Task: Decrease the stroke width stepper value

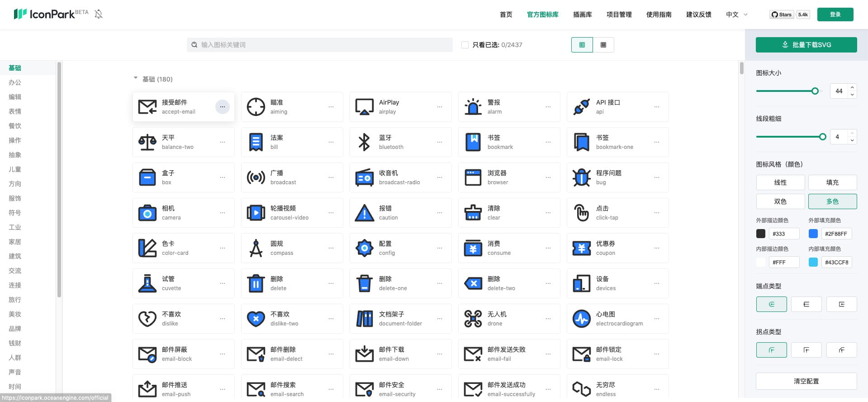Action: (852, 140)
